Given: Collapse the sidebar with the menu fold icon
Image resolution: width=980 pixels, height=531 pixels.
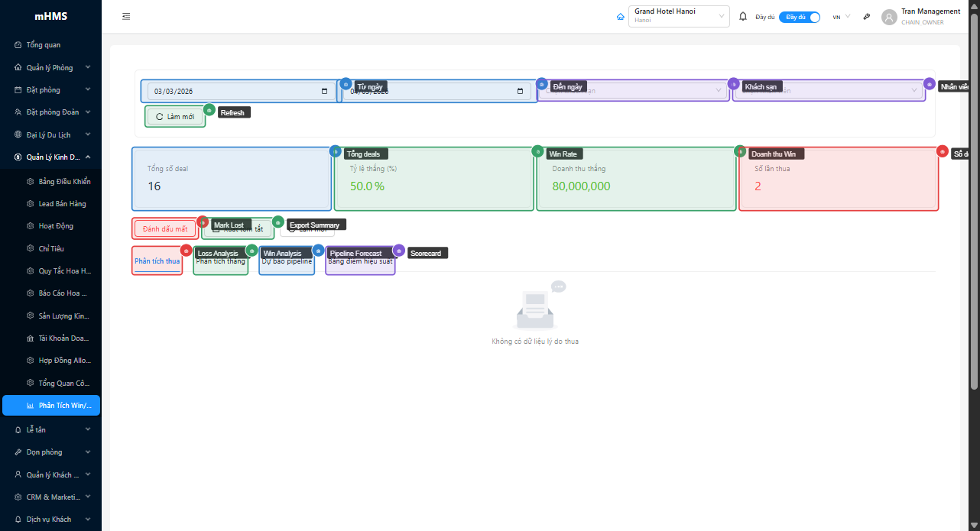Looking at the screenshot, I should (126, 16).
